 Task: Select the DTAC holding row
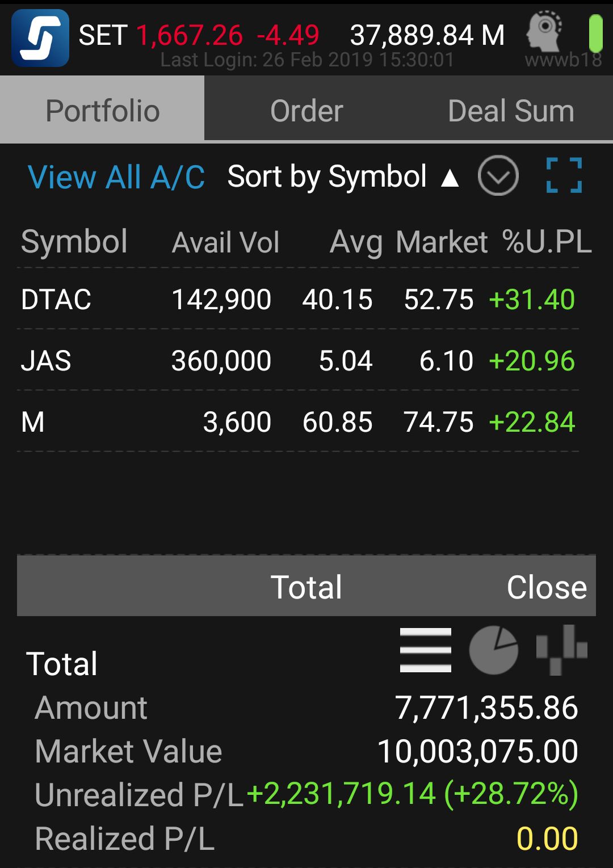click(x=298, y=299)
